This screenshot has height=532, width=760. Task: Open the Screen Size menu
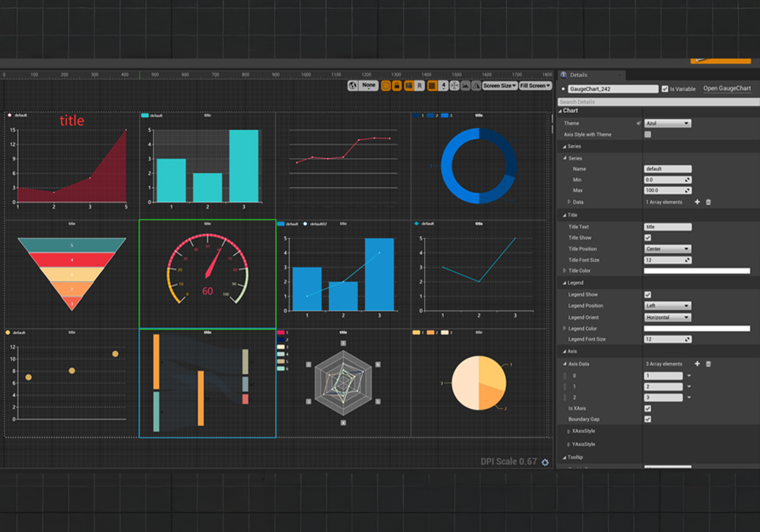pos(499,86)
